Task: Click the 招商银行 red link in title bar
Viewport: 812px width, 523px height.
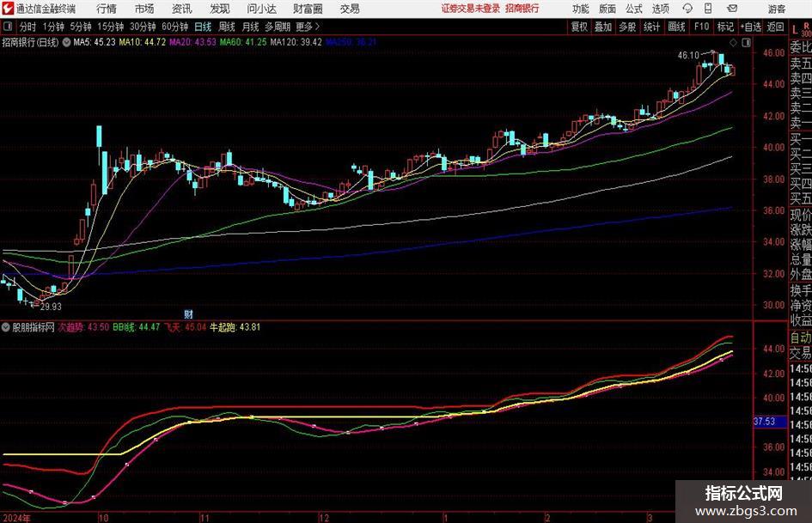Action: coord(522,9)
